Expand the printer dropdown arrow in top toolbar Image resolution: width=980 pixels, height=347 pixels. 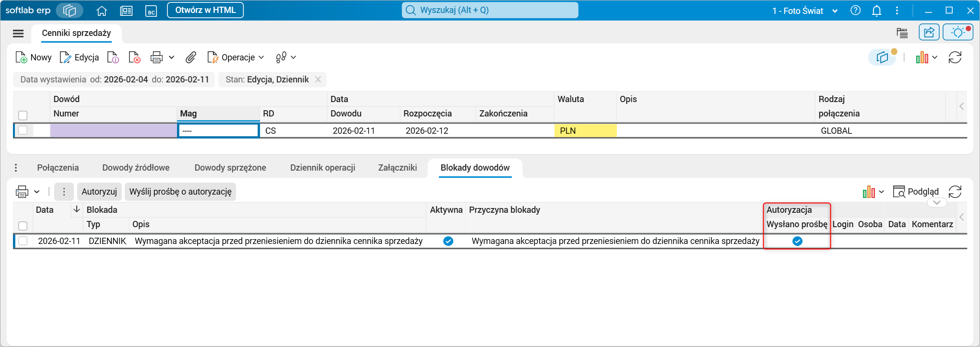coord(171,58)
